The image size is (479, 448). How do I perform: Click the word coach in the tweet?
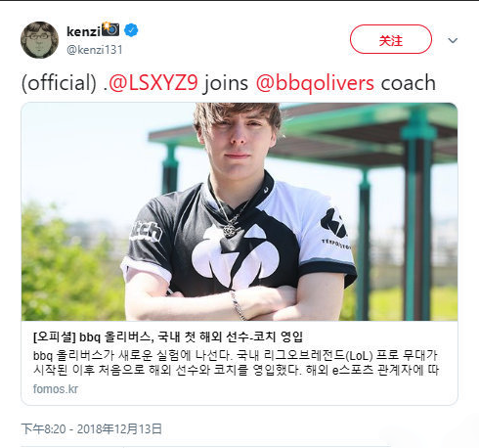pyautogui.click(x=409, y=83)
